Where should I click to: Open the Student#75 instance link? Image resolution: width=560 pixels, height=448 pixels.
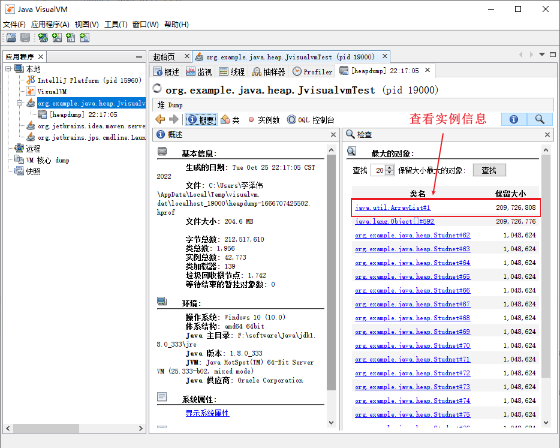click(412, 414)
